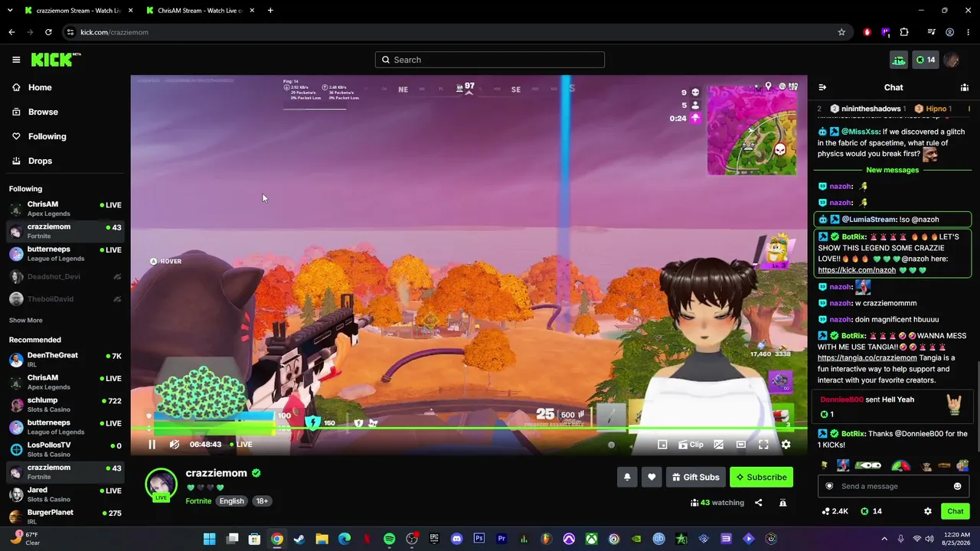Collapse the chat panel
The image size is (980, 551).
[x=822, y=87]
